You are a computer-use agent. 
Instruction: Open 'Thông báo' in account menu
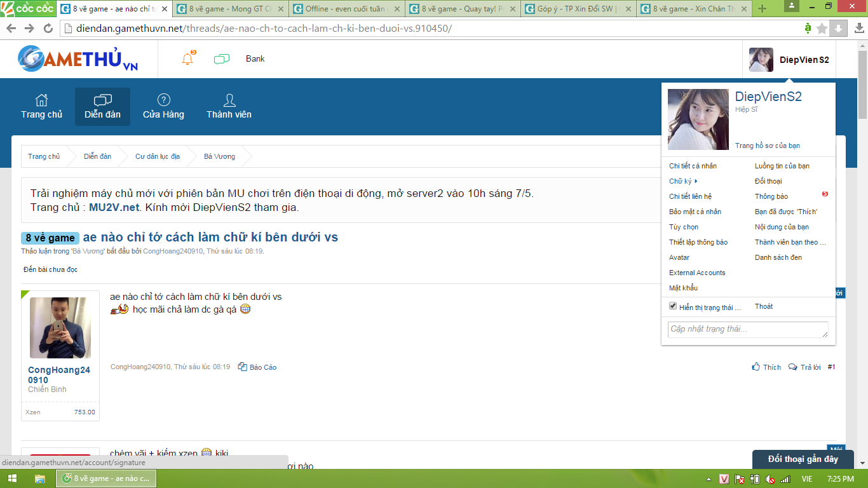[x=771, y=196]
